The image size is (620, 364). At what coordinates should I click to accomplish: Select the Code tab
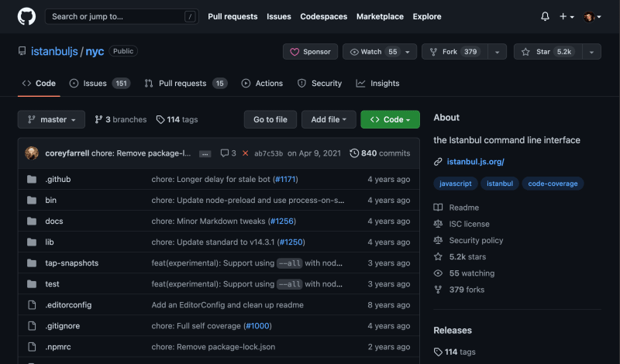(39, 84)
